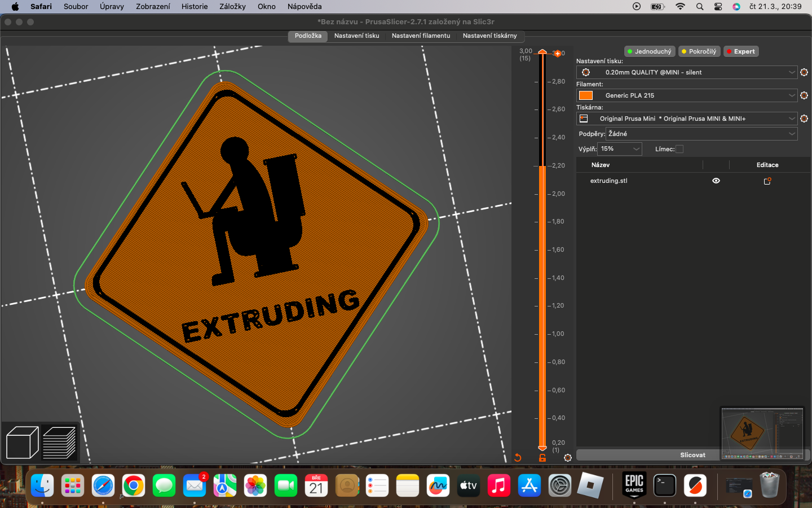
Task: Click the orange filament color swatch
Action: point(586,95)
